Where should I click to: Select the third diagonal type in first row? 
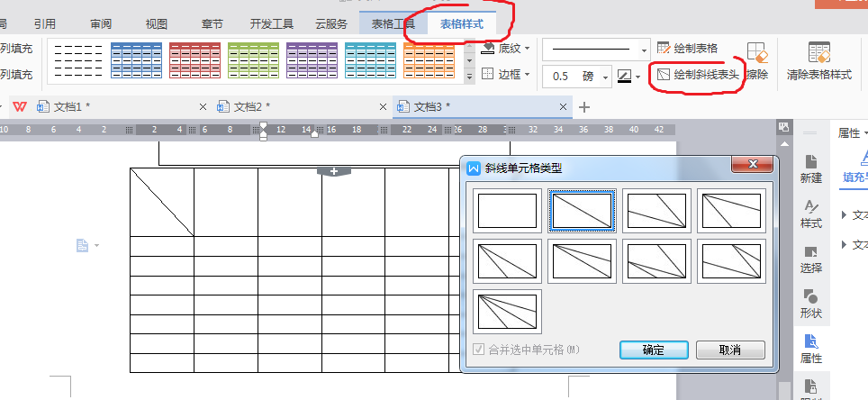pos(656,211)
